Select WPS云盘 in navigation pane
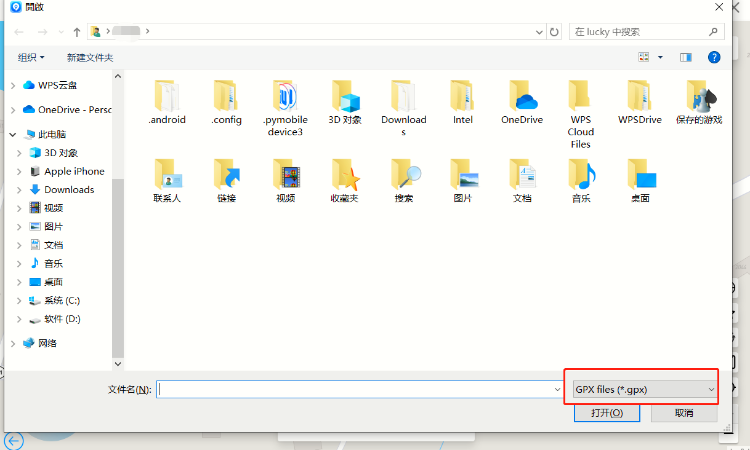Viewport: 750px width, 450px height. [x=50, y=85]
